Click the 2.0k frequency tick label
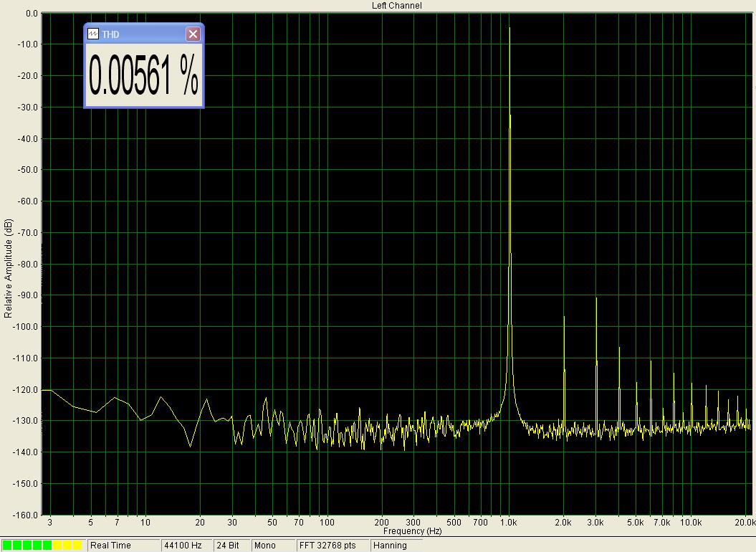The image size is (756, 552). click(x=563, y=522)
